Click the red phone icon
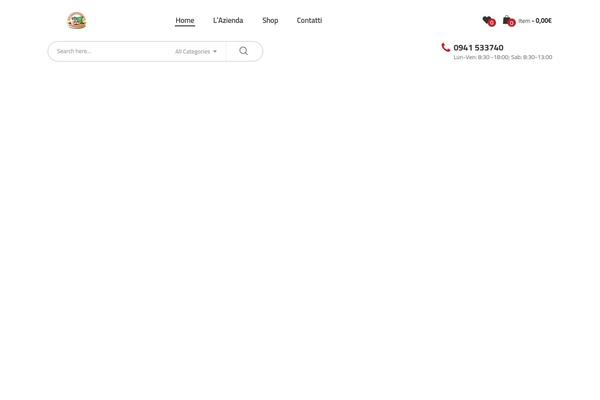600x400 pixels. point(445,47)
